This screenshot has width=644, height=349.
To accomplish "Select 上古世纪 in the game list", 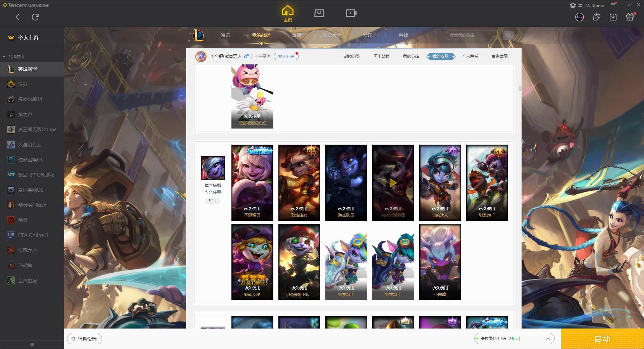I will (x=32, y=281).
